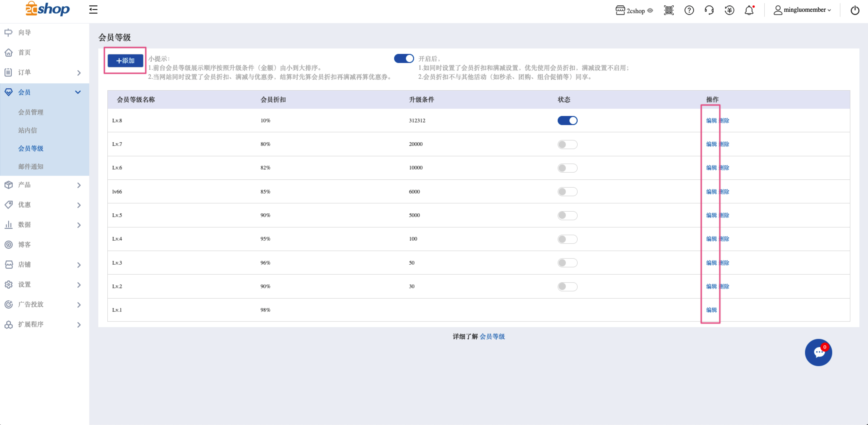Enable the lv66 status switch
Viewport: 868px width, 425px height.
[x=567, y=192]
